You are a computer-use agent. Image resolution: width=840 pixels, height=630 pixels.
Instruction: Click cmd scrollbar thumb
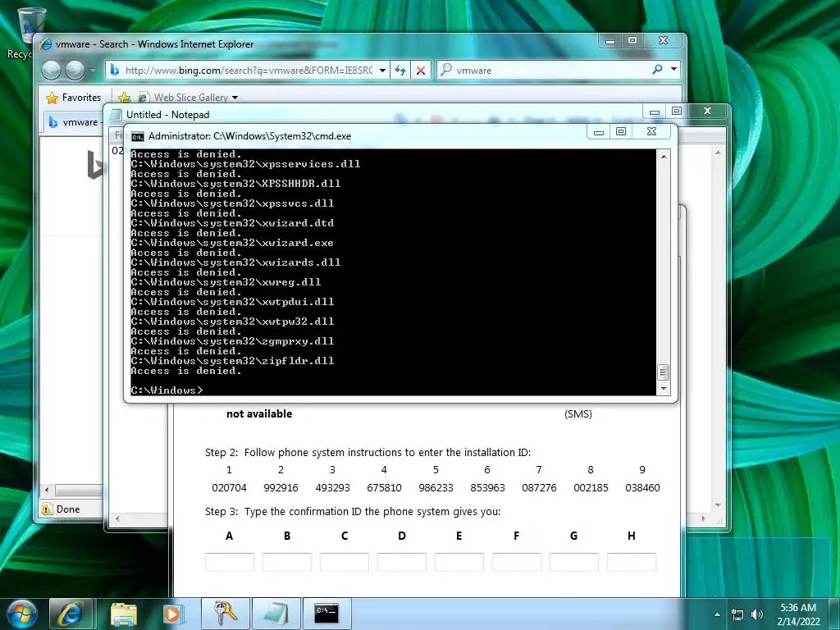click(663, 372)
